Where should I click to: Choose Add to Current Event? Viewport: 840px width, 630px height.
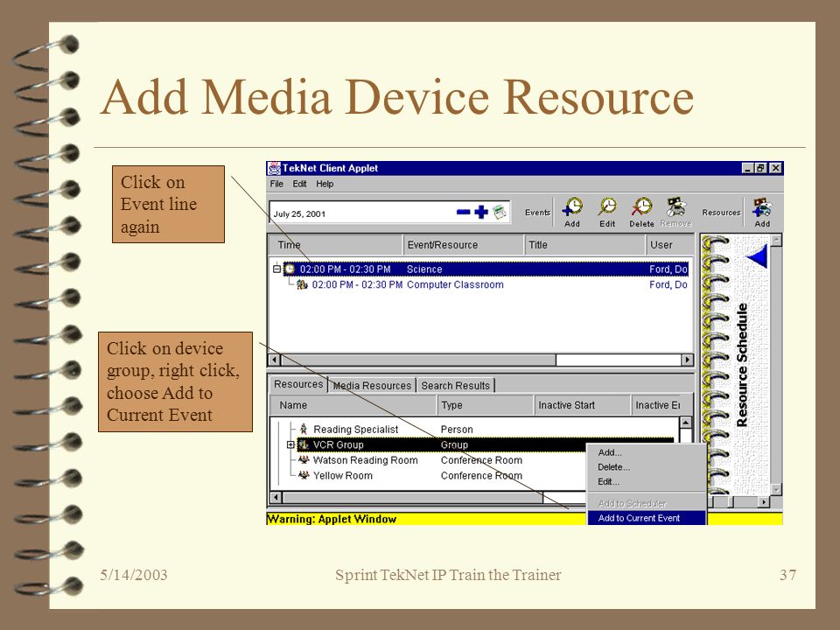[x=647, y=518]
